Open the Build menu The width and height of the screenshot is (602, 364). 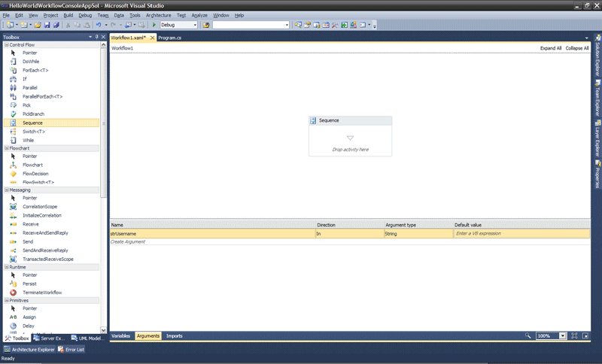[x=68, y=15]
